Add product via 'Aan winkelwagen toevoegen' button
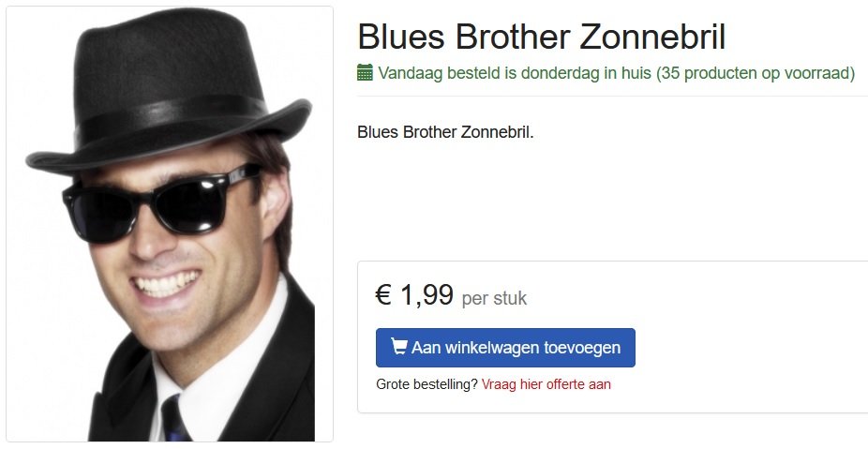 tap(505, 348)
